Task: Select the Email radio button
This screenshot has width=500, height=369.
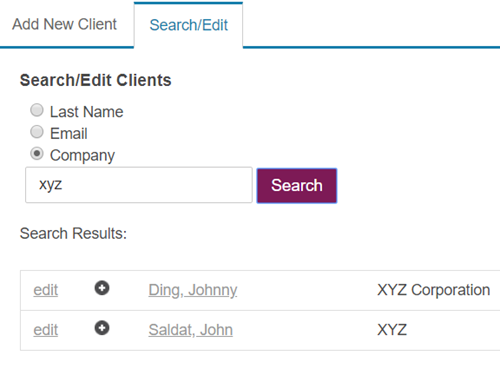Action: click(x=37, y=132)
